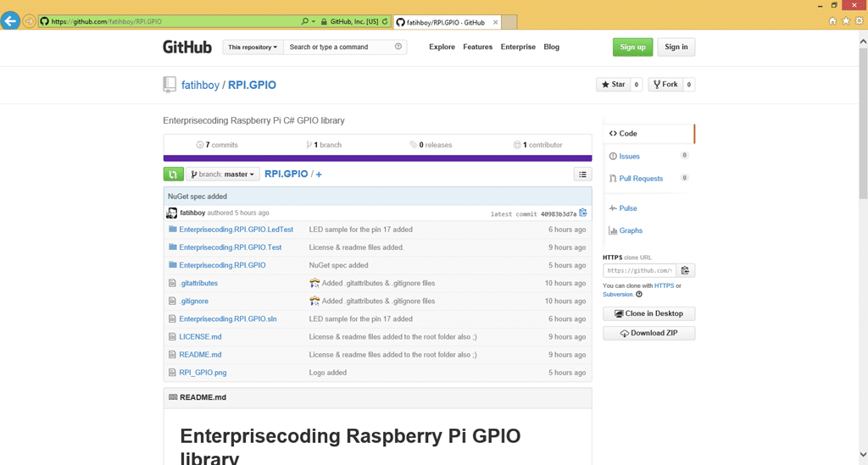This screenshot has width=868, height=465.
Task: Click the HTTPS link in clone instructions
Action: [x=665, y=285]
